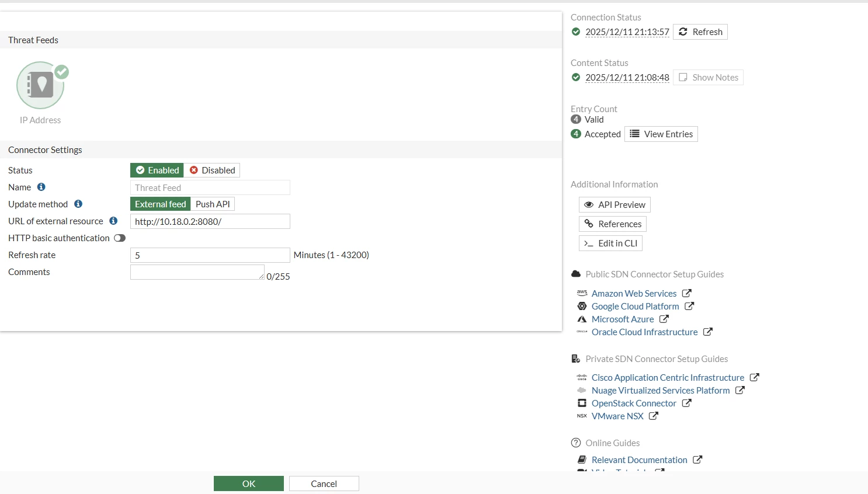Click the Microsoft Azure logo icon
The image size is (868, 494).
[x=582, y=319]
